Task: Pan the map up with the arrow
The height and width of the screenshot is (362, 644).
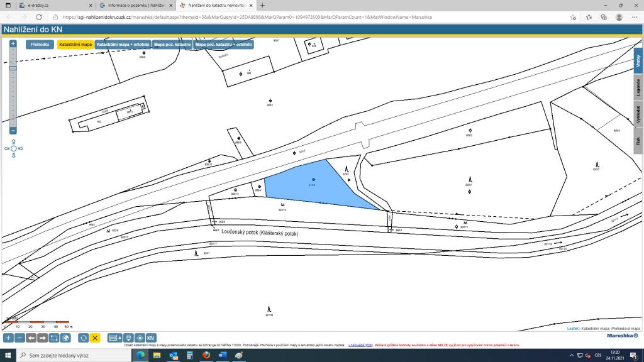Action: [14, 141]
